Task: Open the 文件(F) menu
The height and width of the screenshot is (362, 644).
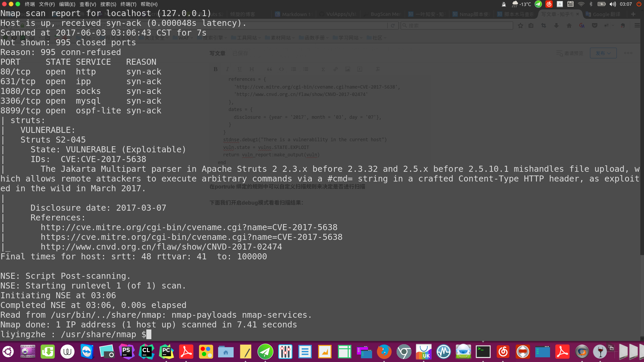Action: (47, 4)
